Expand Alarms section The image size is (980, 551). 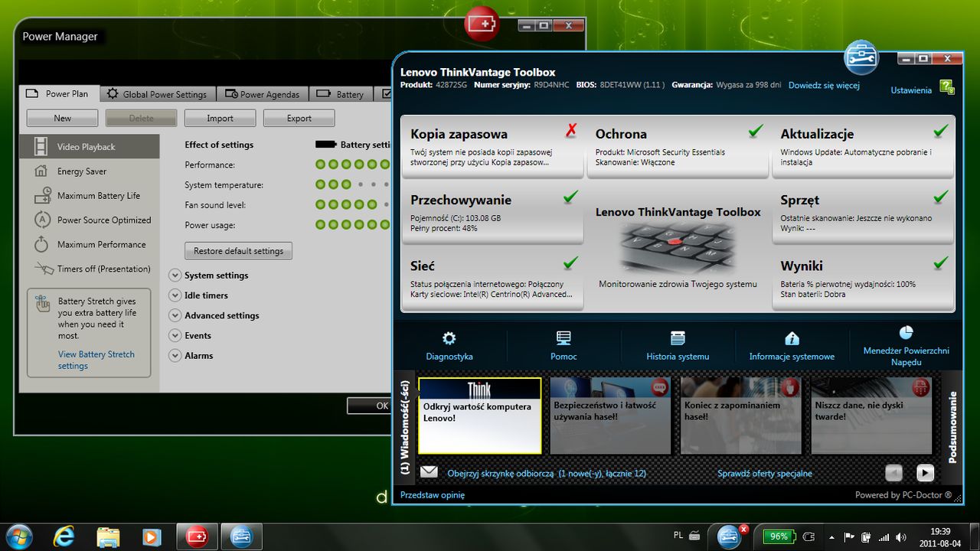click(x=175, y=355)
